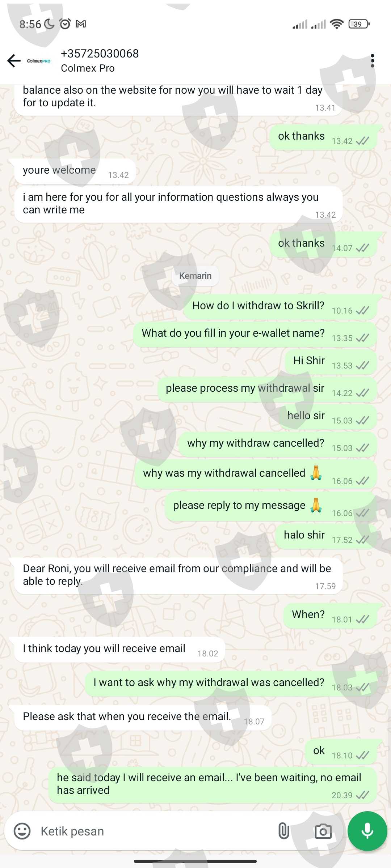Tap the battery indicator in status bar
The width and height of the screenshot is (391, 868).
pos(359,24)
